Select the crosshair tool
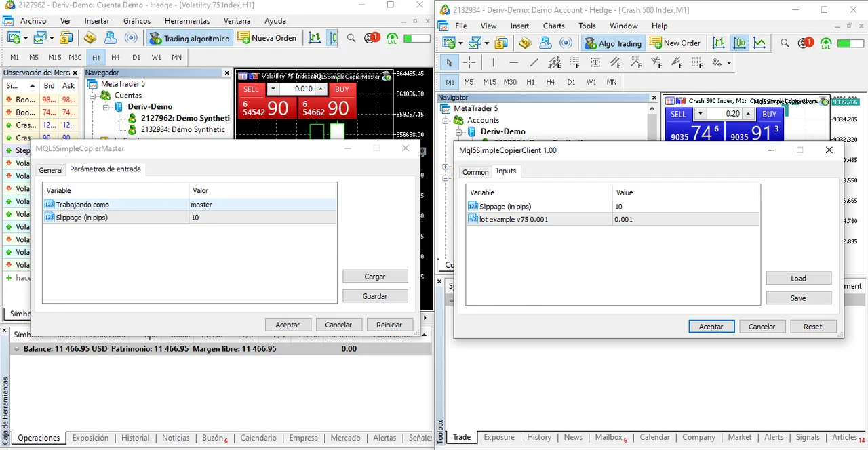The height and width of the screenshot is (450, 868). pyautogui.click(x=469, y=62)
